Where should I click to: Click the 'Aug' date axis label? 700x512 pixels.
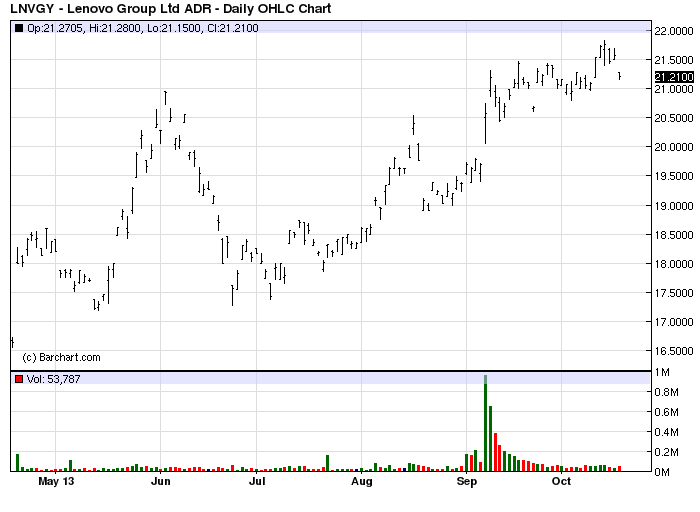point(362,481)
